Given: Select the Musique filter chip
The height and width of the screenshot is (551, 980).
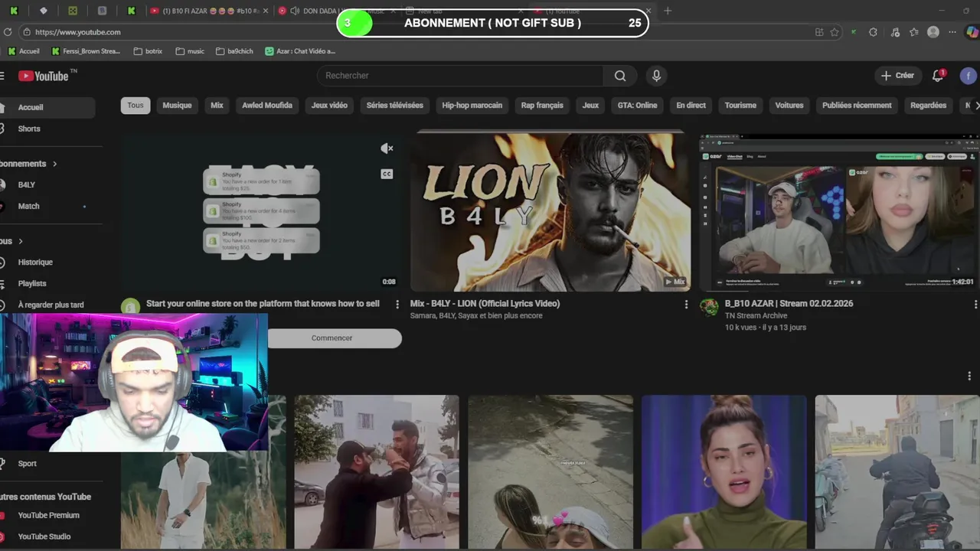Looking at the screenshot, I should 177,106.
